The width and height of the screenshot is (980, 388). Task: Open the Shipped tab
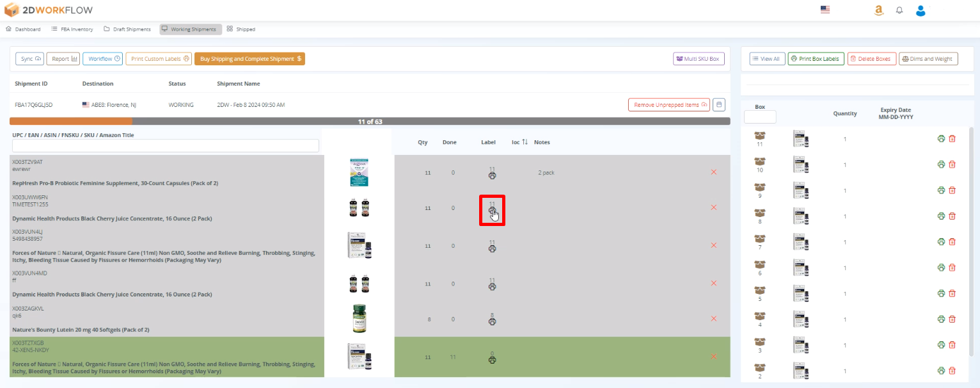[241, 29]
